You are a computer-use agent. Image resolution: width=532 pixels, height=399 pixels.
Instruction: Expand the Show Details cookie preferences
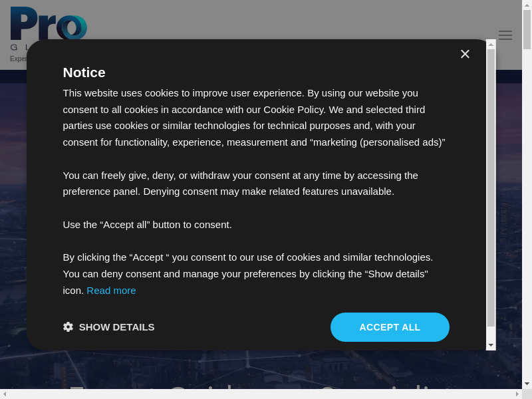(x=116, y=327)
